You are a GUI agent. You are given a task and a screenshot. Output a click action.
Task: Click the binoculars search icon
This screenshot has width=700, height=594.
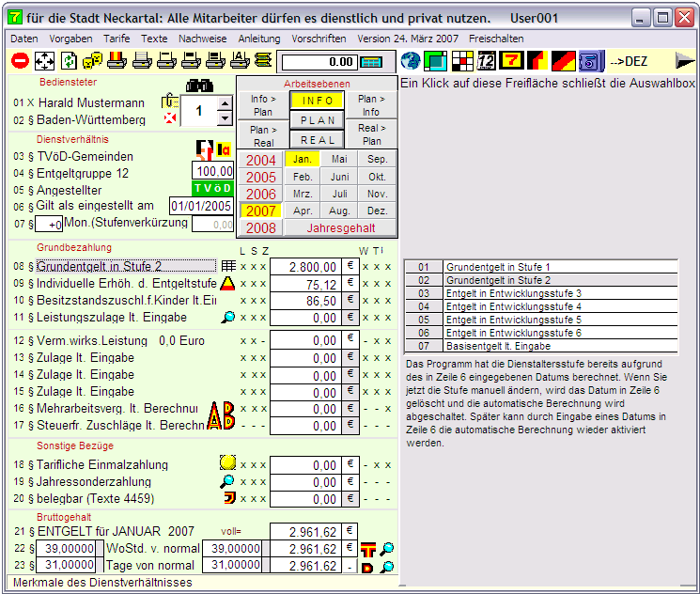coord(200,85)
